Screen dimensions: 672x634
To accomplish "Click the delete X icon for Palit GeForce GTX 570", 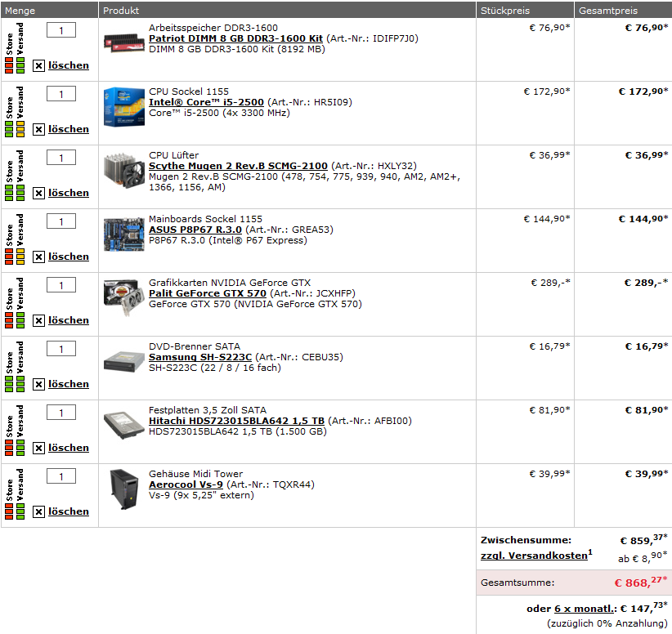I will point(38,320).
